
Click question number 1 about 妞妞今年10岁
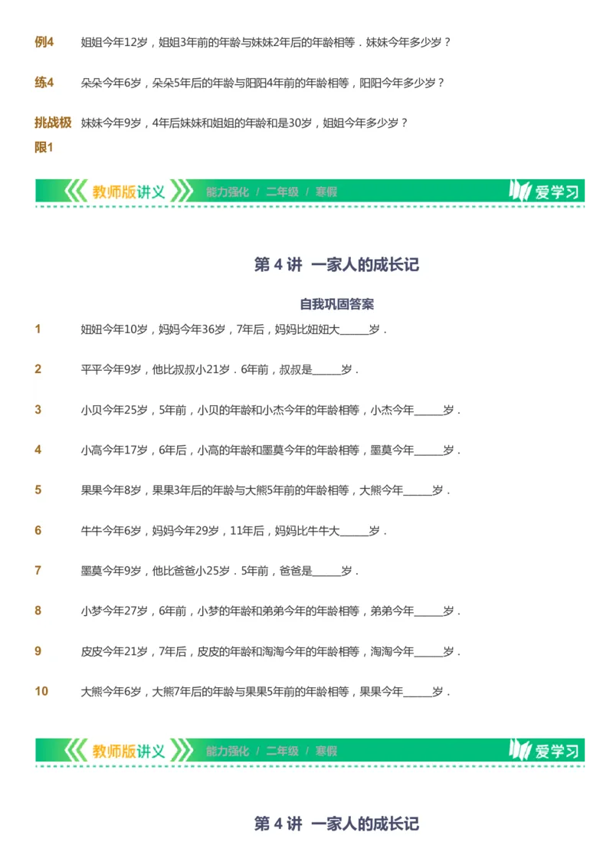38,330
